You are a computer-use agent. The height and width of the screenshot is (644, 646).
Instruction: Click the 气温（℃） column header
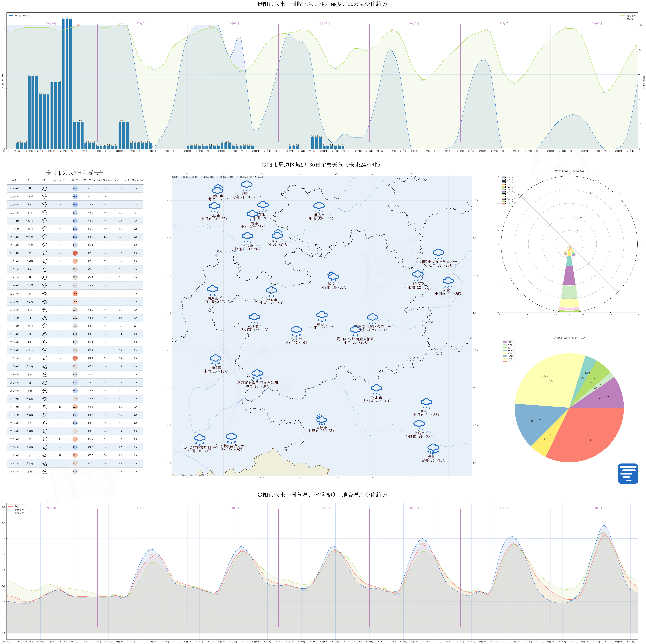[75, 181]
